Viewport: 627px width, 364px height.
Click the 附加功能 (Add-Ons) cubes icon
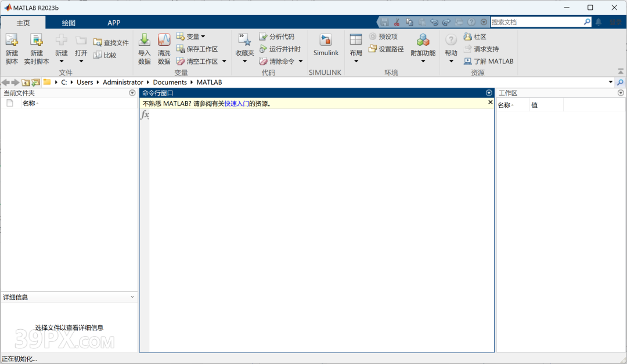coord(423,40)
